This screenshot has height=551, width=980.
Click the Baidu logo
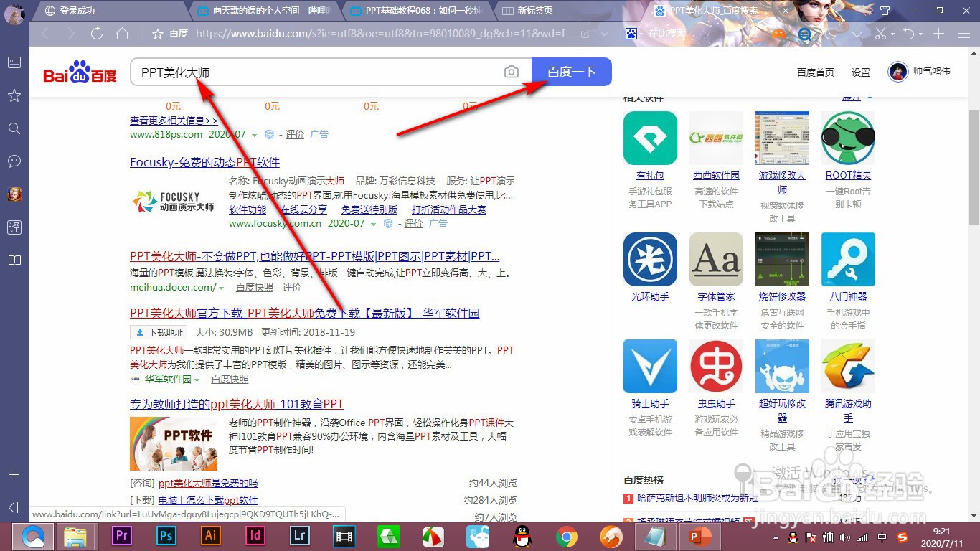80,72
